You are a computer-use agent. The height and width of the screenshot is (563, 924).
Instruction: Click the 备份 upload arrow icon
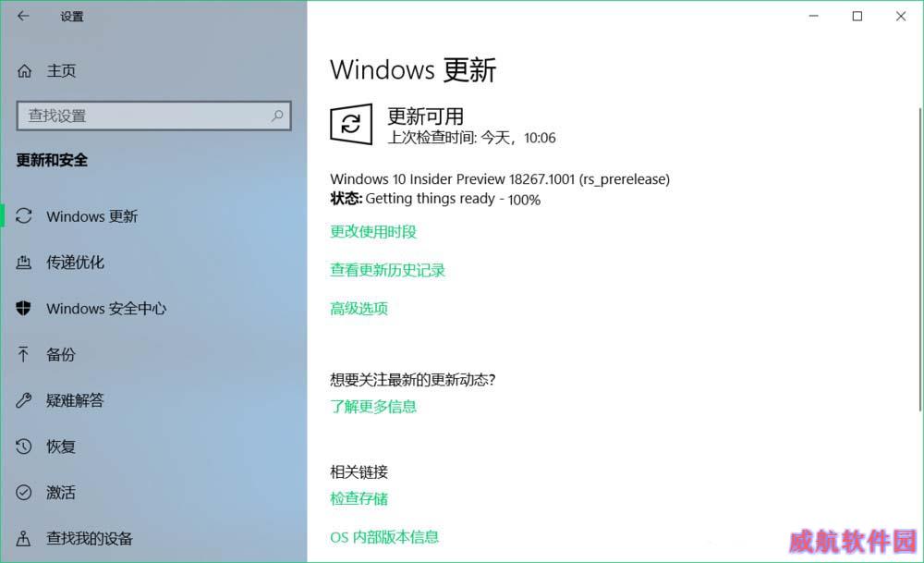(23, 354)
